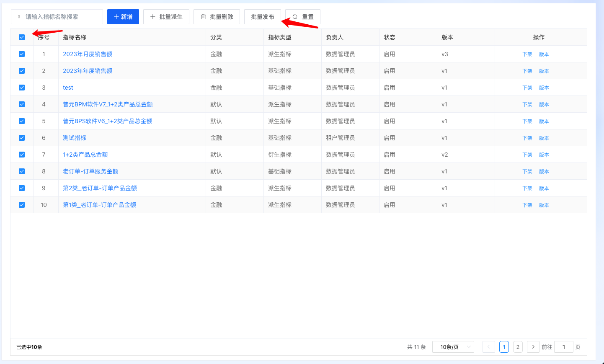604x364 pixels.
Task: Uncheck the checkbox for row 1
Action: 22,54
